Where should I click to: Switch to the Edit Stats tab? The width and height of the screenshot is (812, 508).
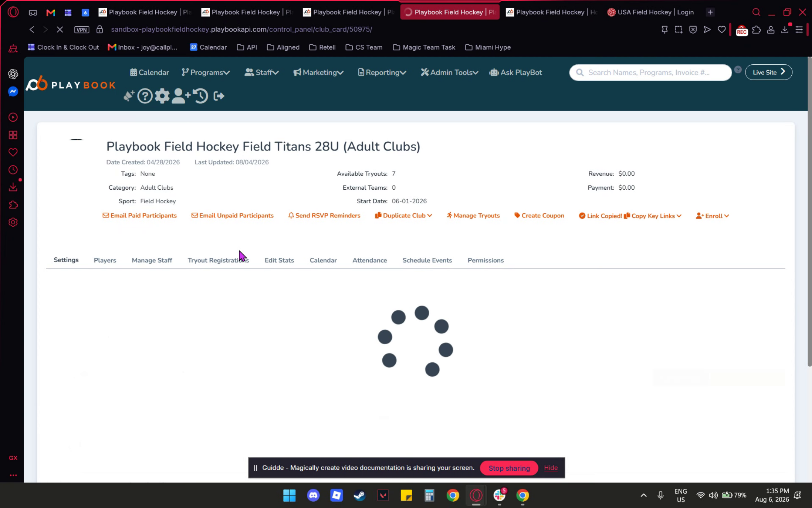point(279,260)
